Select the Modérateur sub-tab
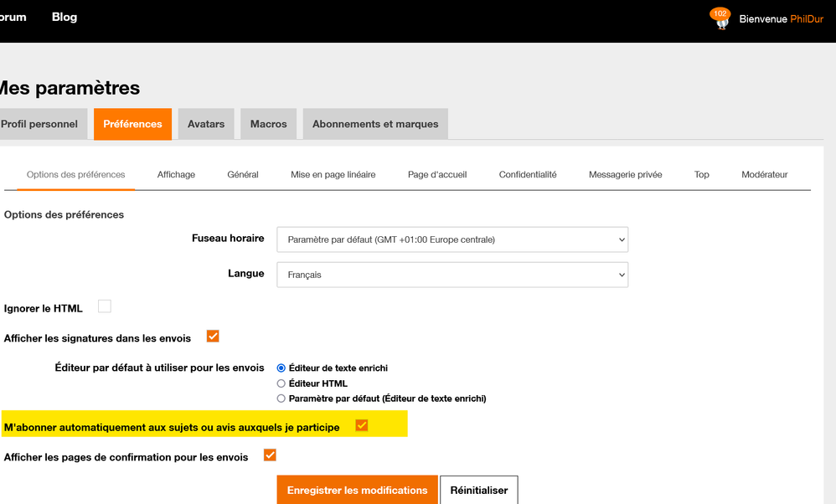 click(764, 174)
